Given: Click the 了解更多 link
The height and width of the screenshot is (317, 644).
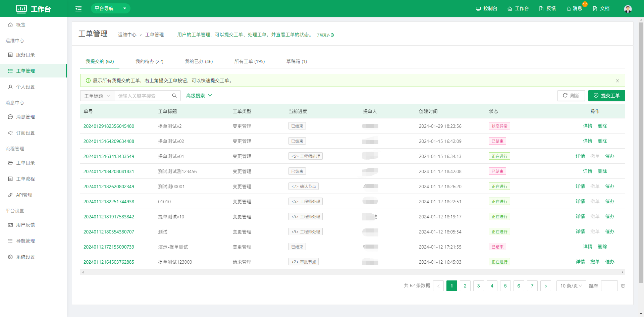Looking at the screenshot, I should tap(325, 35).
